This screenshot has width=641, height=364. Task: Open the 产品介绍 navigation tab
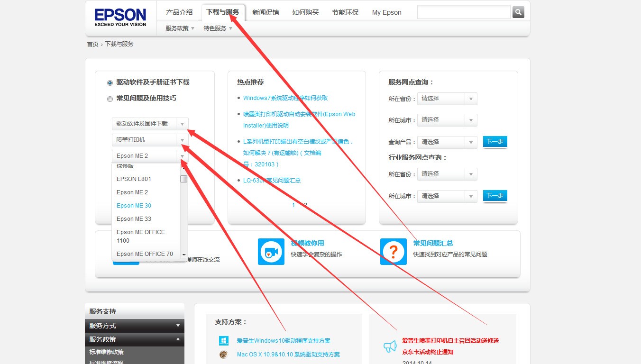(x=179, y=12)
